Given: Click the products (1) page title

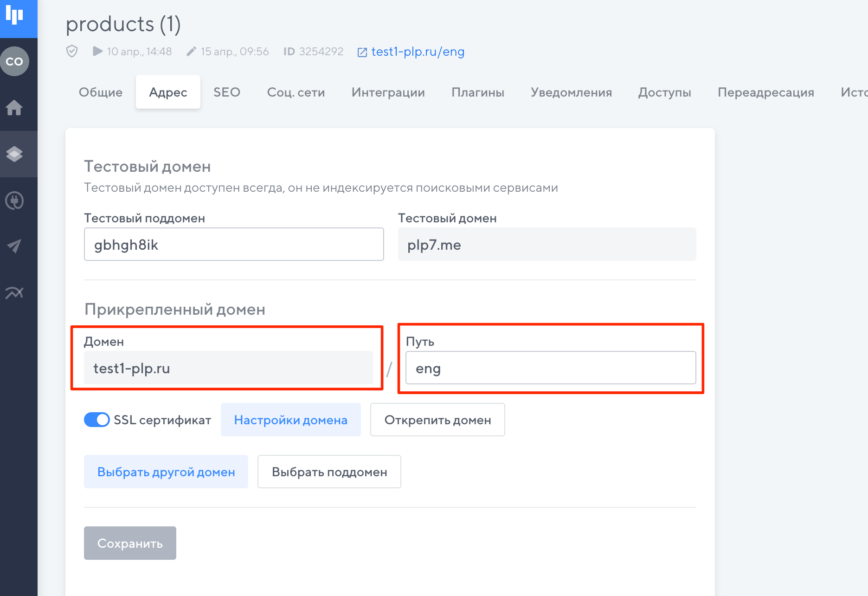Looking at the screenshot, I should [123, 24].
